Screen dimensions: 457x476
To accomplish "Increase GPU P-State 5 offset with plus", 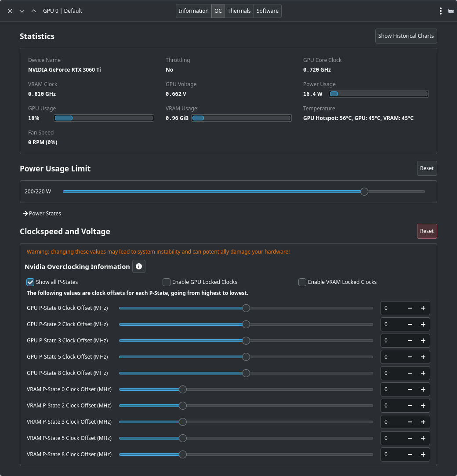I will [x=423, y=357].
